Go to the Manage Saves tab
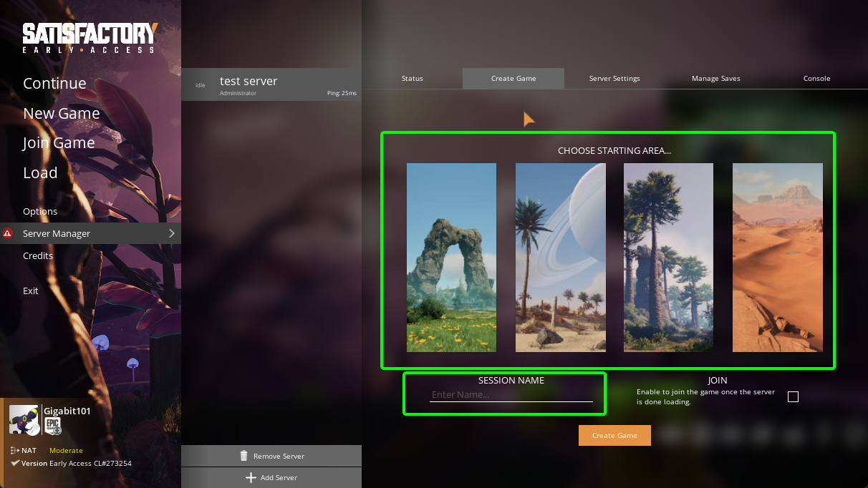 [716, 79]
